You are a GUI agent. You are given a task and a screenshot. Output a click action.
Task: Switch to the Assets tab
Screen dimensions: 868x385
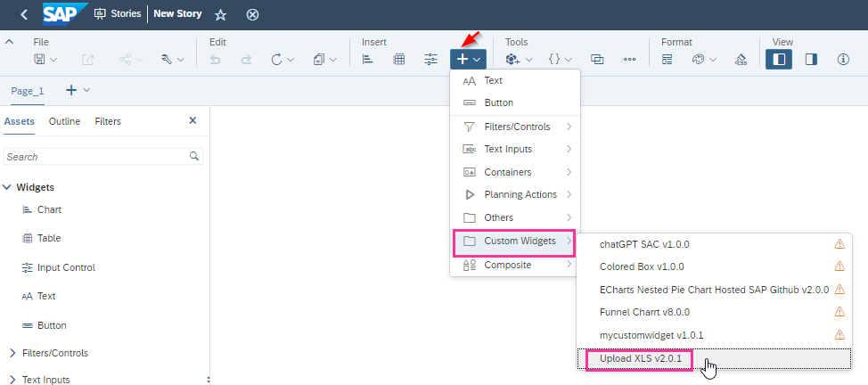(20, 121)
